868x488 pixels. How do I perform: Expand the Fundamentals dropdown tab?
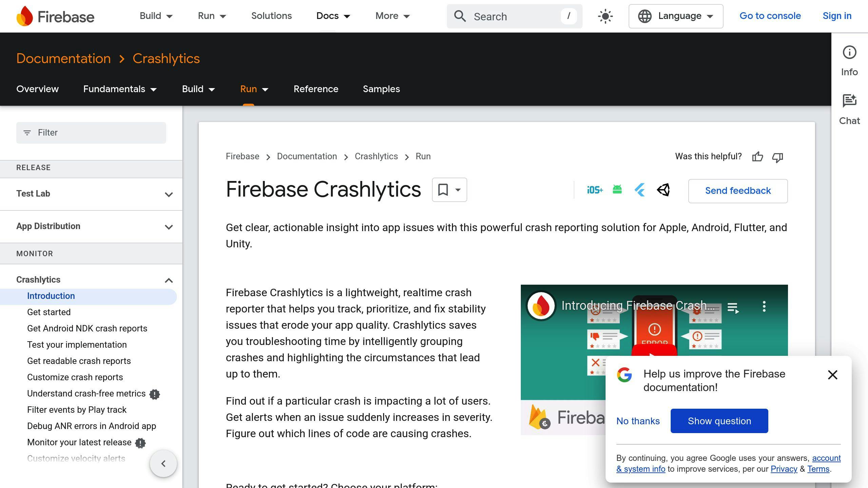[120, 89]
